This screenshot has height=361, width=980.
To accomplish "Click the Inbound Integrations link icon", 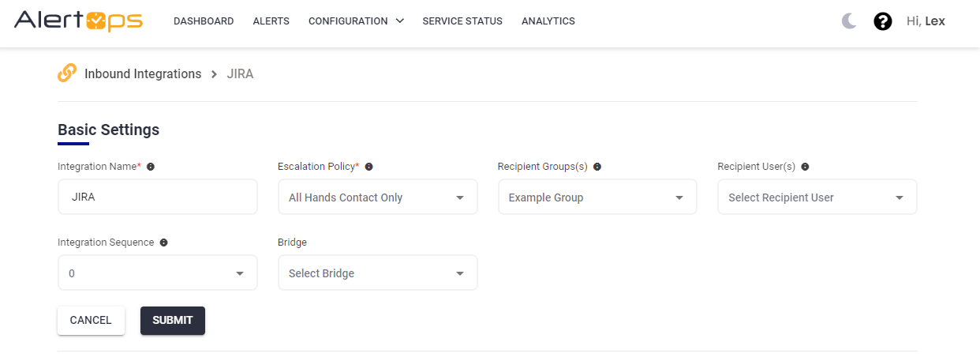I will coord(67,73).
